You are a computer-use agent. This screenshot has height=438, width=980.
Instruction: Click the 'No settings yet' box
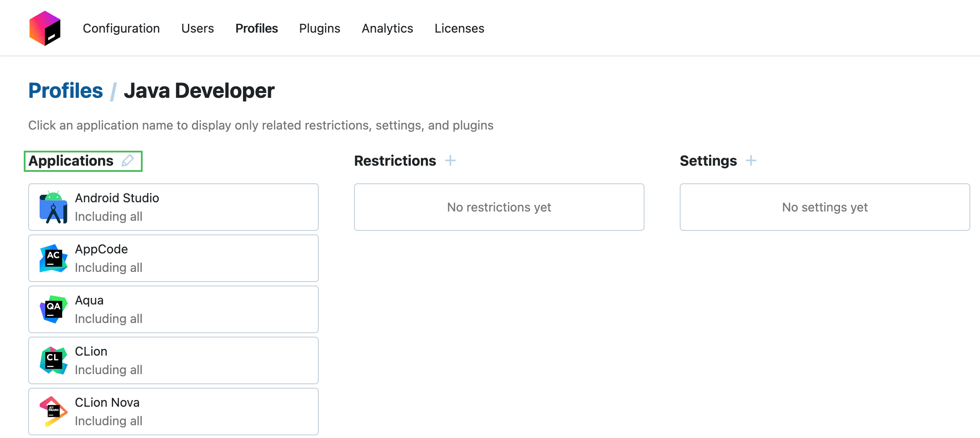[825, 207]
